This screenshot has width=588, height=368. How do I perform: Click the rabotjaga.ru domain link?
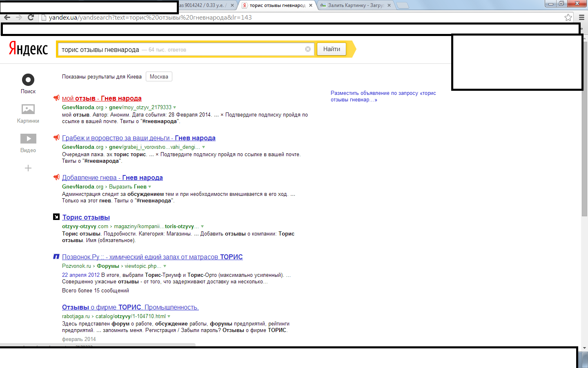tap(76, 316)
